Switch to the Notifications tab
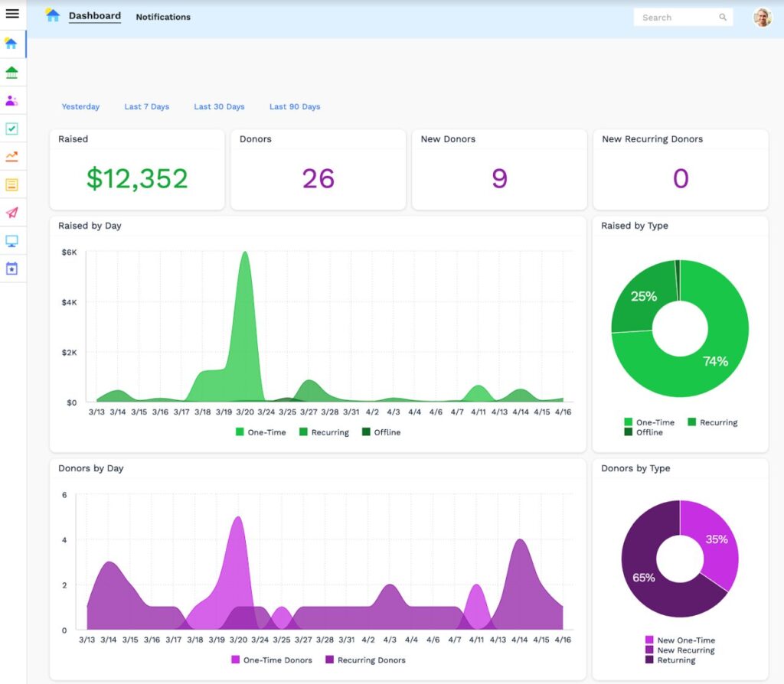Viewport: 784px width, 684px height. [163, 17]
